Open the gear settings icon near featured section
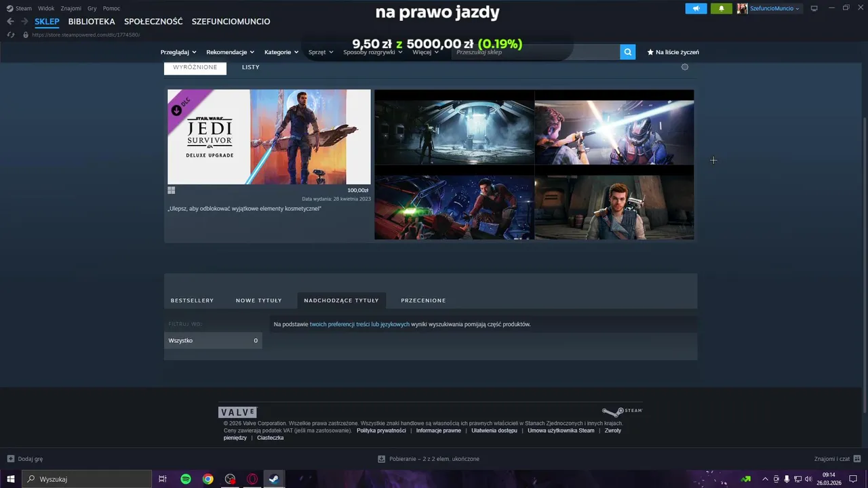Screen dimensions: 868x488 tap(685, 67)
